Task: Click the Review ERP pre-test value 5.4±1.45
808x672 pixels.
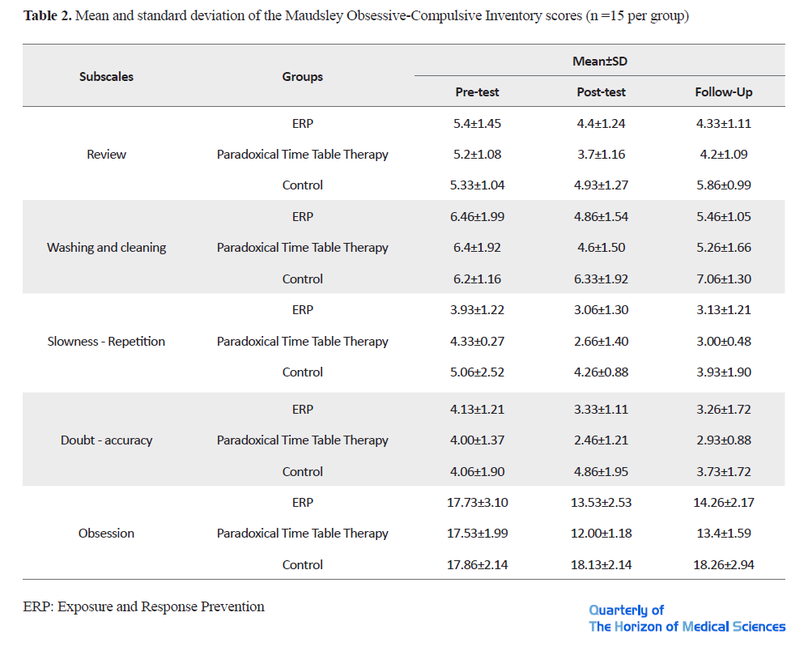Action: [x=477, y=124]
